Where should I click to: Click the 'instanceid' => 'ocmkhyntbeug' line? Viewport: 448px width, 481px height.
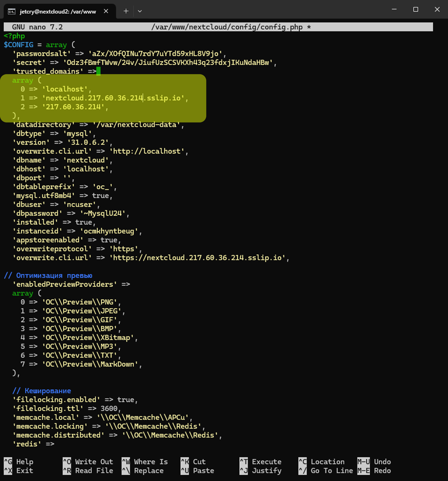click(77, 231)
